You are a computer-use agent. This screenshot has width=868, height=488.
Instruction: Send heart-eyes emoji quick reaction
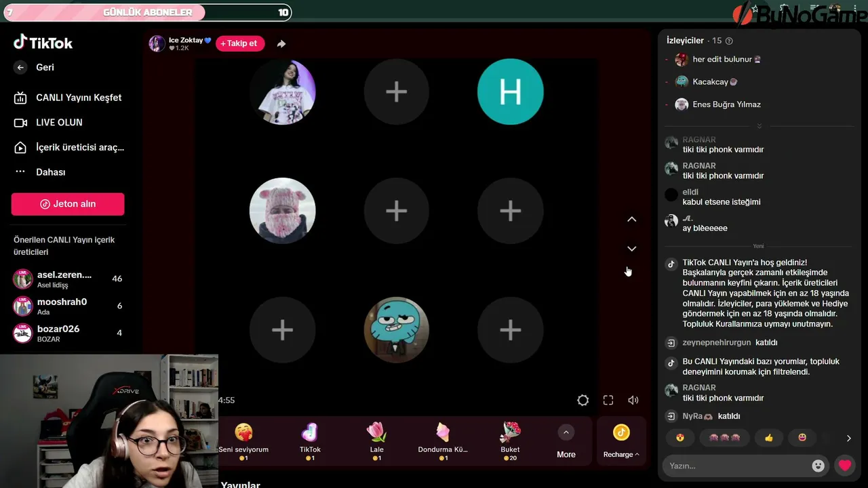(x=680, y=438)
